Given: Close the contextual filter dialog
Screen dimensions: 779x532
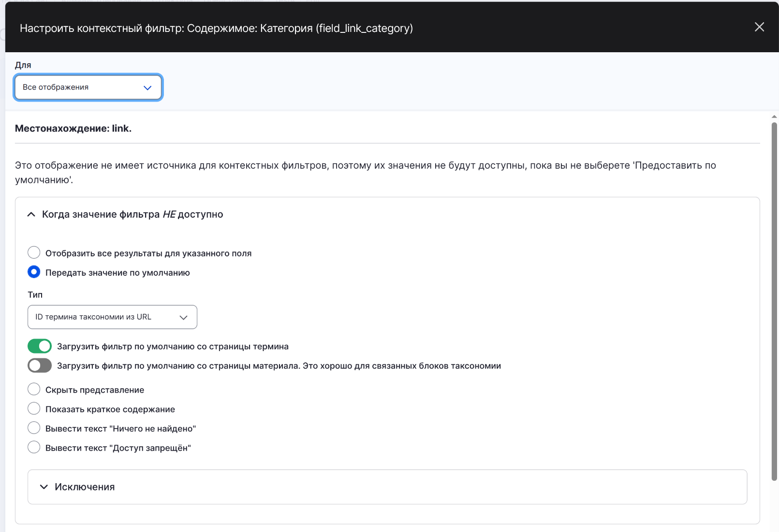Looking at the screenshot, I should (759, 27).
